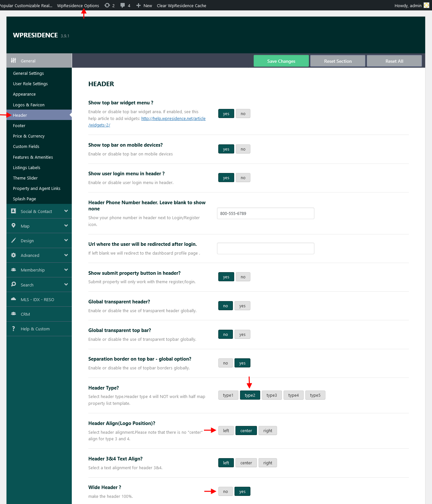Click the Advanced gear icon
Viewport: 432px width, 504px height.
[13, 255]
